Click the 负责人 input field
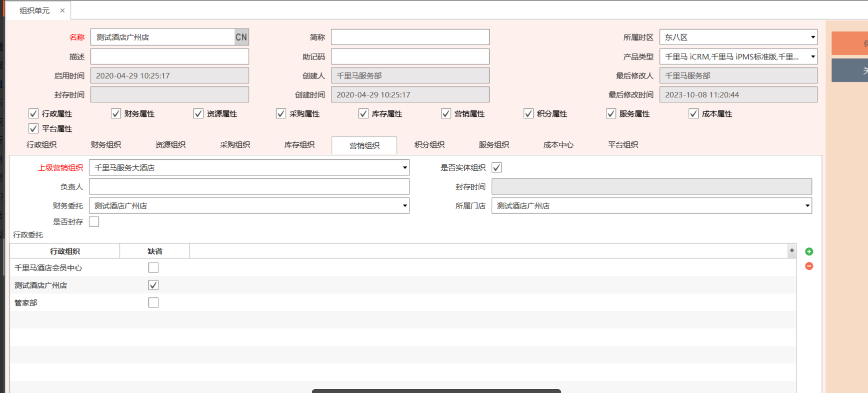The height and width of the screenshot is (393, 868). 249,187
